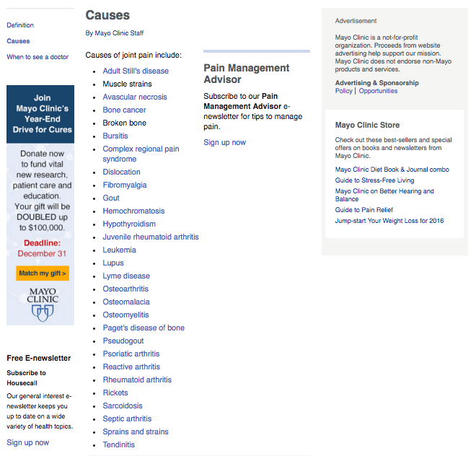Open the advertising Policy link
The width and height of the screenshot is (476, 456).
click(343, 91)
